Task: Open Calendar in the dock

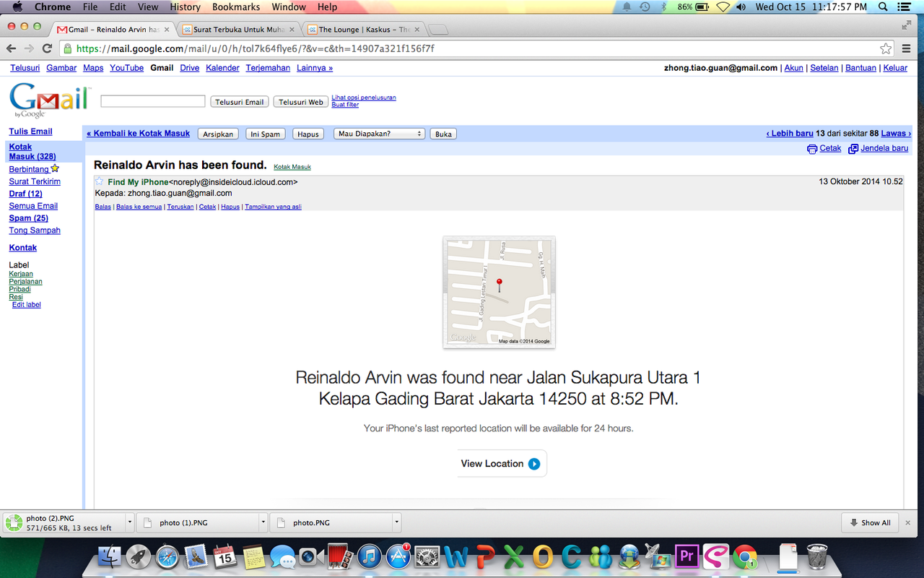Action: (x=225, y=557)
